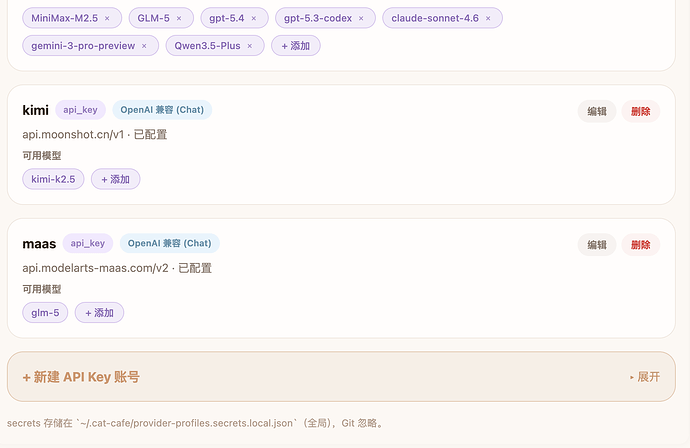Click the Qwen3.5-Plus chip label

click(x=207, y=46)
